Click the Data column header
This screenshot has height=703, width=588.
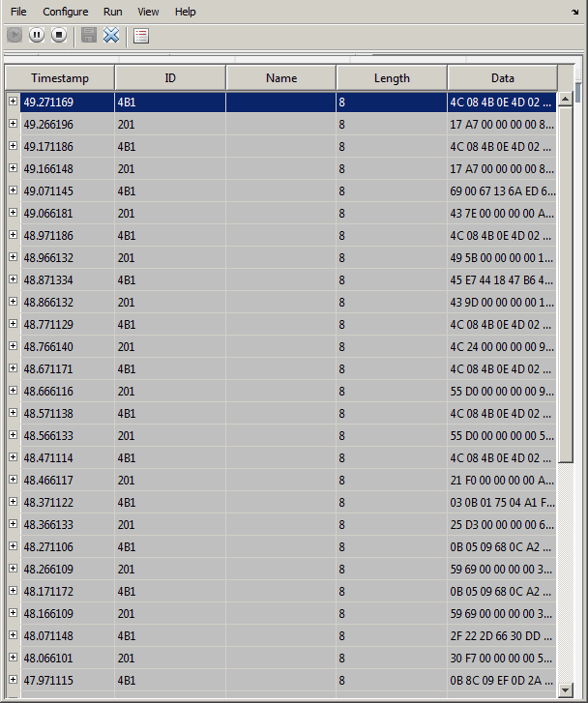[502, 78]
